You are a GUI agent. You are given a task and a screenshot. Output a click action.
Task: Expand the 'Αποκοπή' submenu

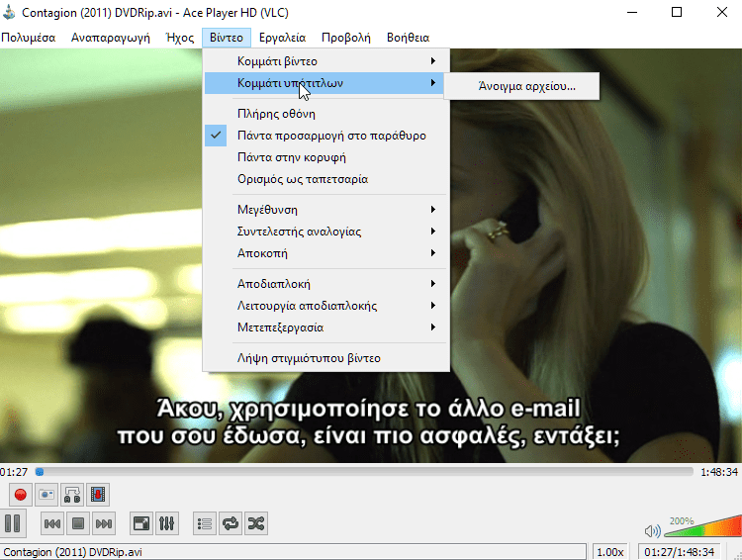(261, 253)
